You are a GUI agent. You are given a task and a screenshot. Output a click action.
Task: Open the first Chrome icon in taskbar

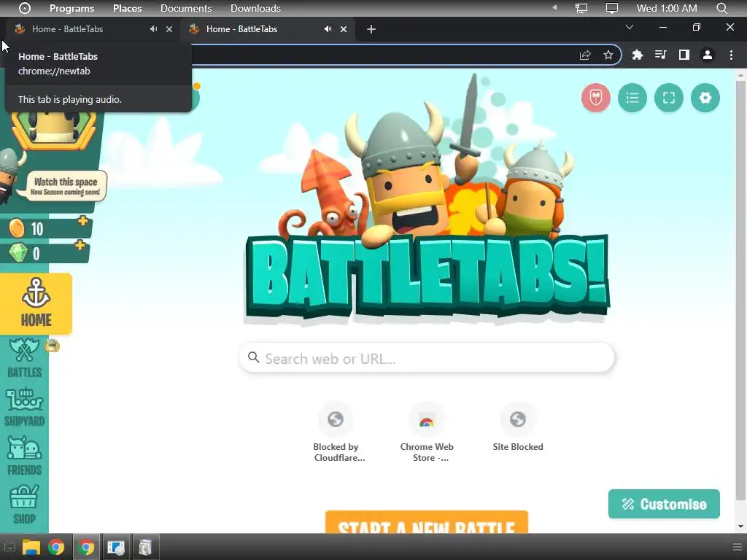(56, 547)
